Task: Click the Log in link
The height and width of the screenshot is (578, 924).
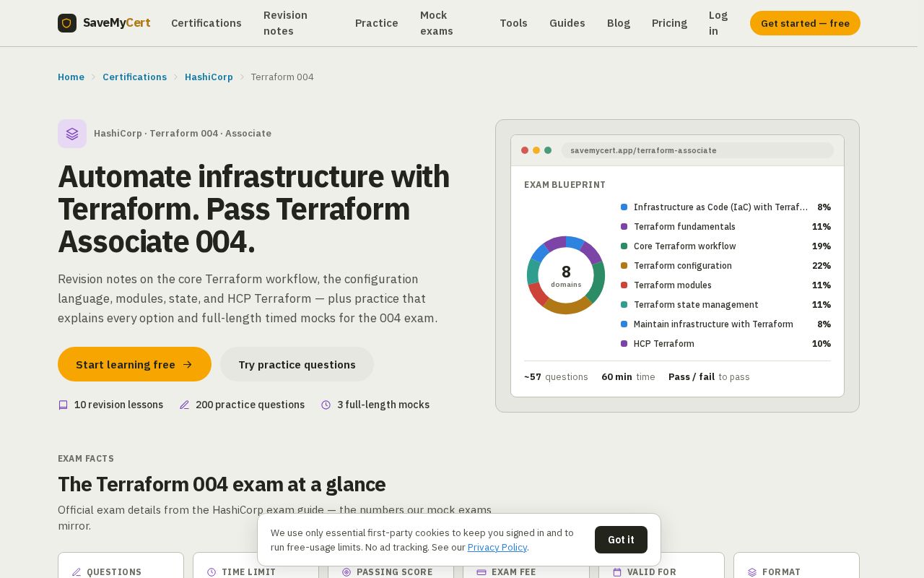Action: coord(718,23)
